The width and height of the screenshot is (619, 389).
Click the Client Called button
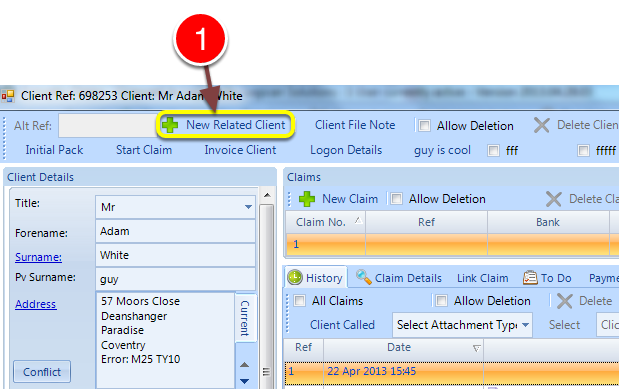coord(342,325)
